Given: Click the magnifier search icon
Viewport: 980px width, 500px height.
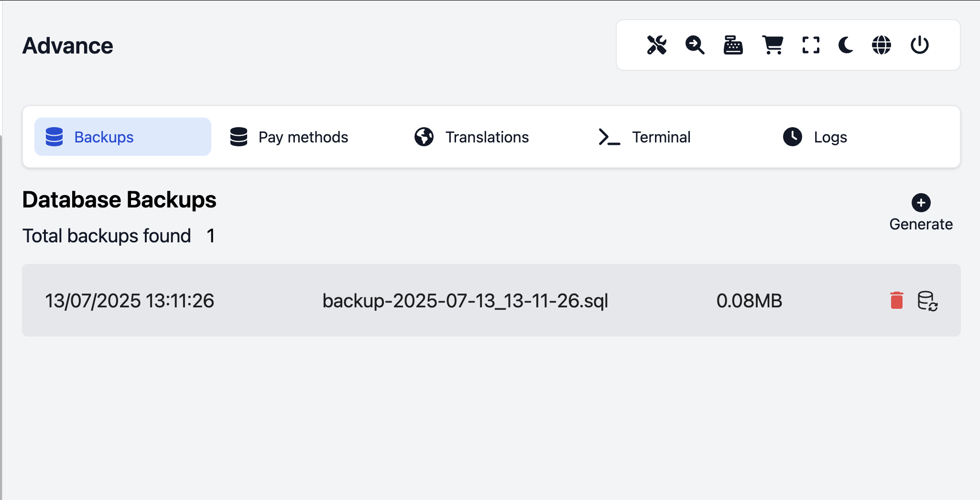Looking at the screenshot, I should pyautogui.click(x=695, y=45).
